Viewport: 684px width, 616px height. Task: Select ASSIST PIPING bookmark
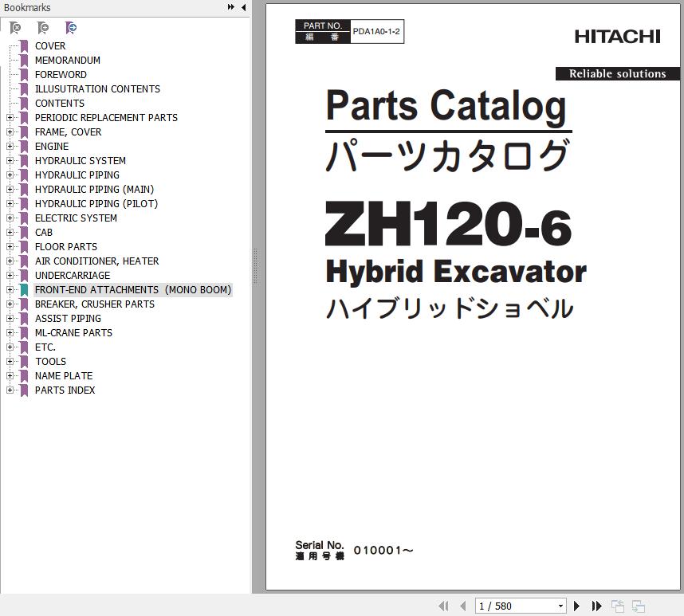[x=68, y=319]
